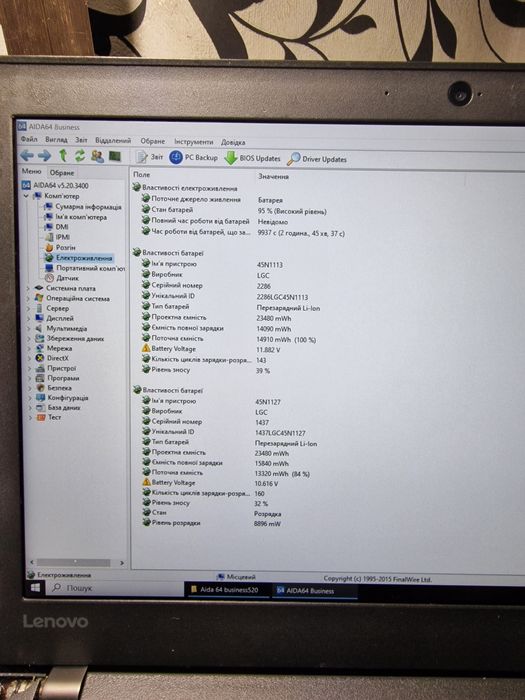The width and height of the screenshot is (525, 700).
Task: Open the user management toolbar icon
Action: tap(97, 156)
